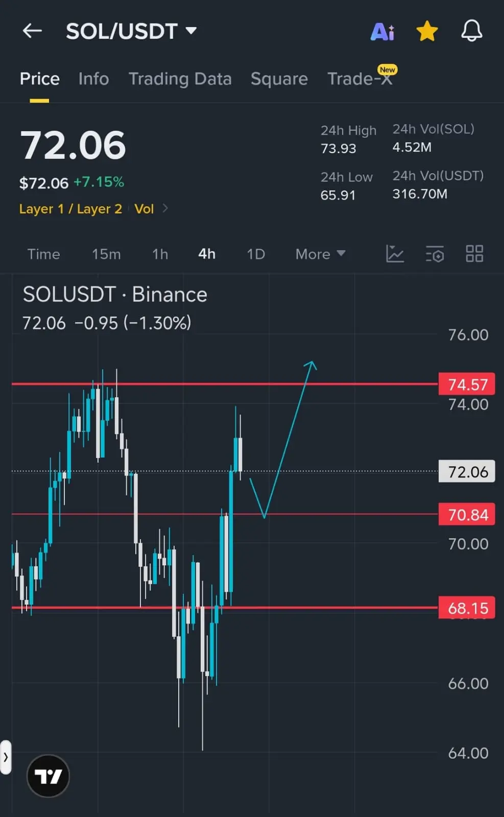This screenshot has height=817, width=504.
Task: Switch to the Info tab
Action: (x=93, y=79)
